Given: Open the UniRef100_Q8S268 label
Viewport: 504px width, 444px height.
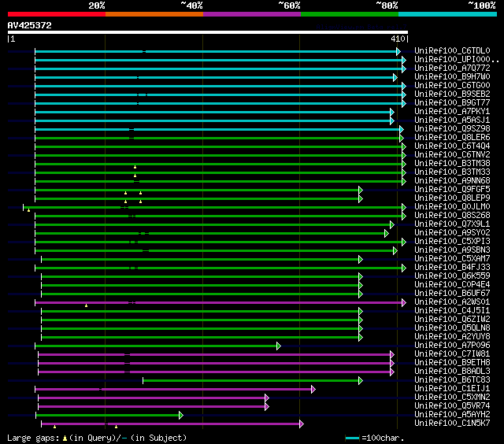Looking at the screenshot, I should point(452,216).
